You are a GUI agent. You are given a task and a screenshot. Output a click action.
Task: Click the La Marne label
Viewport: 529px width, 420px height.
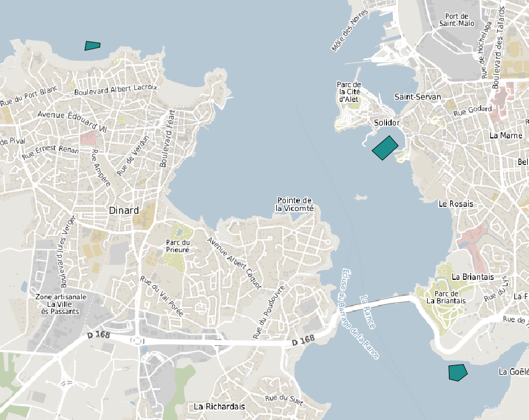click(505, 135)
